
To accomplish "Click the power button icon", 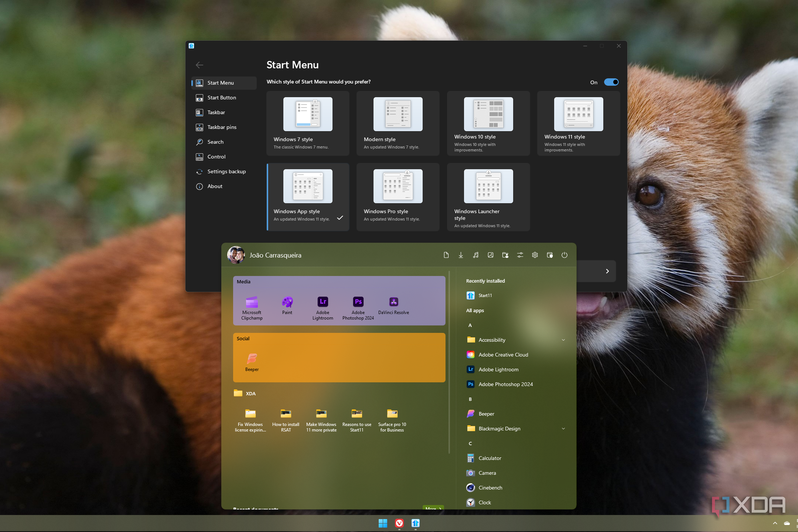I will coord(565,255).
